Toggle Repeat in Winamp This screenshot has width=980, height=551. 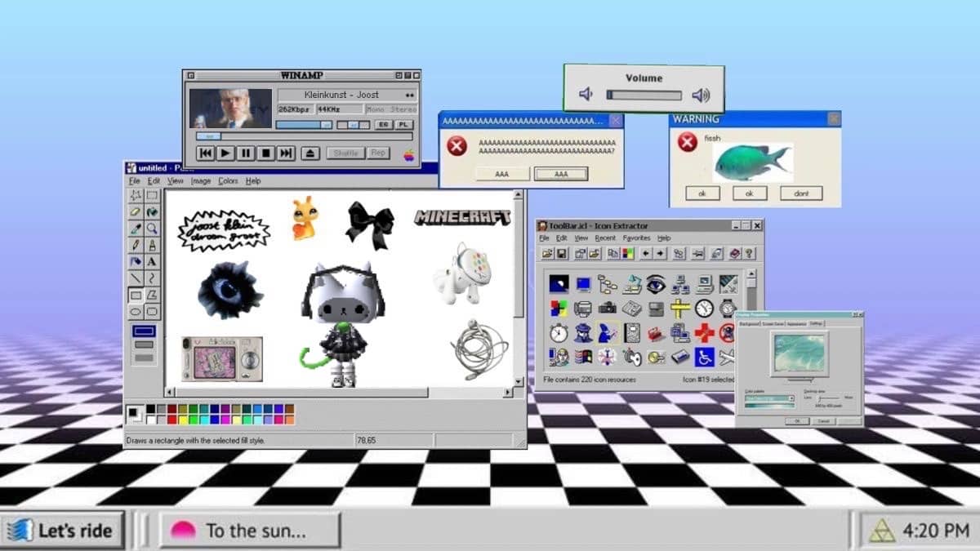point(378,153)
